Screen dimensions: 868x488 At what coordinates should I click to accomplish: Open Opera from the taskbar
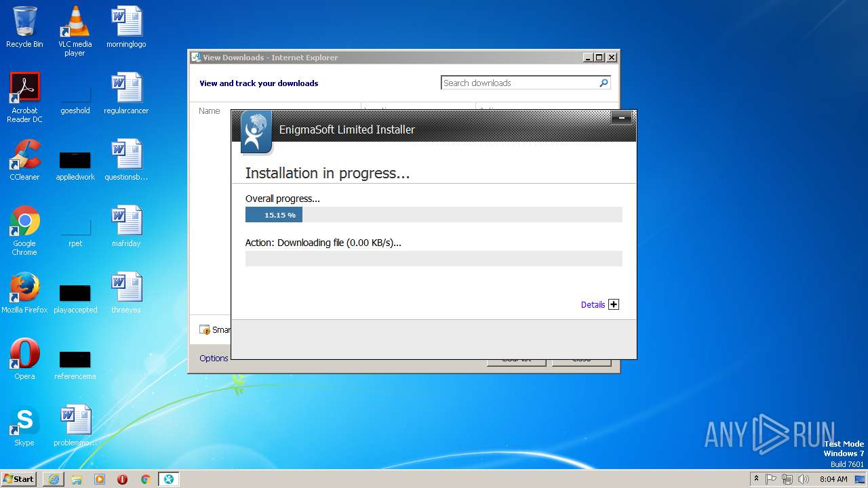[123, 479]
